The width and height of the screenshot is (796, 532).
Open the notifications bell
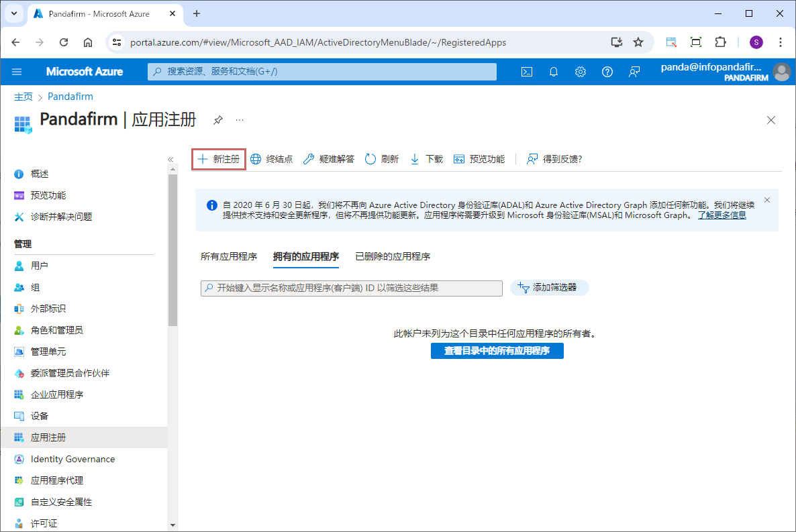554,72
